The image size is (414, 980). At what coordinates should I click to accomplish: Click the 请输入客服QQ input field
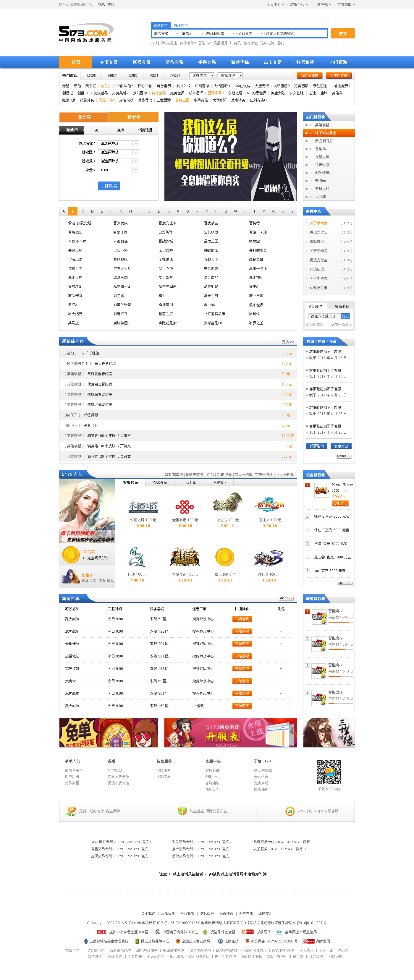coord(324,316)
